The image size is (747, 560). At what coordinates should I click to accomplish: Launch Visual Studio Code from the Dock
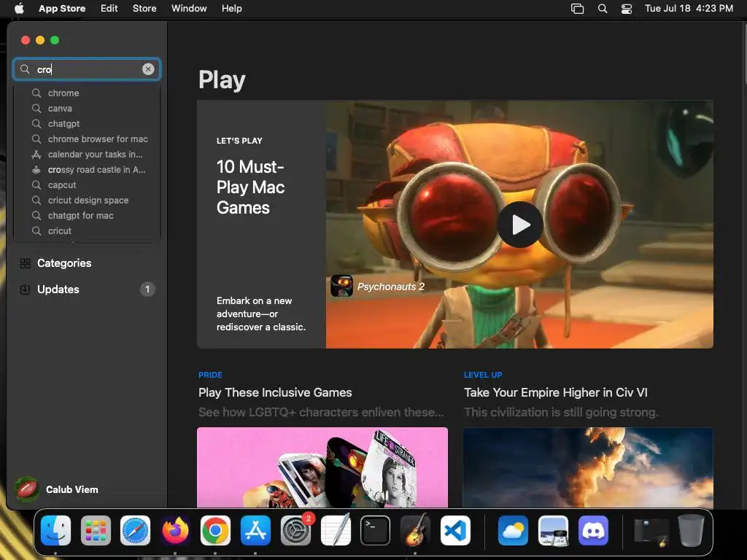[x=455, y=530]
